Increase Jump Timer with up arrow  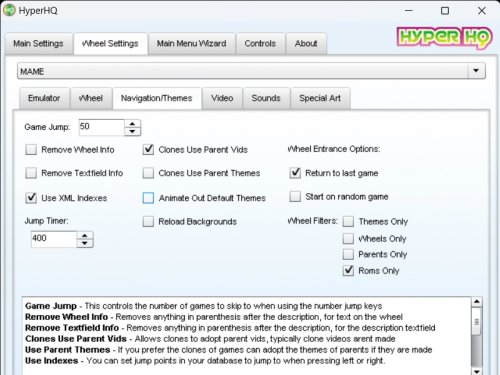tap(85, 235)
